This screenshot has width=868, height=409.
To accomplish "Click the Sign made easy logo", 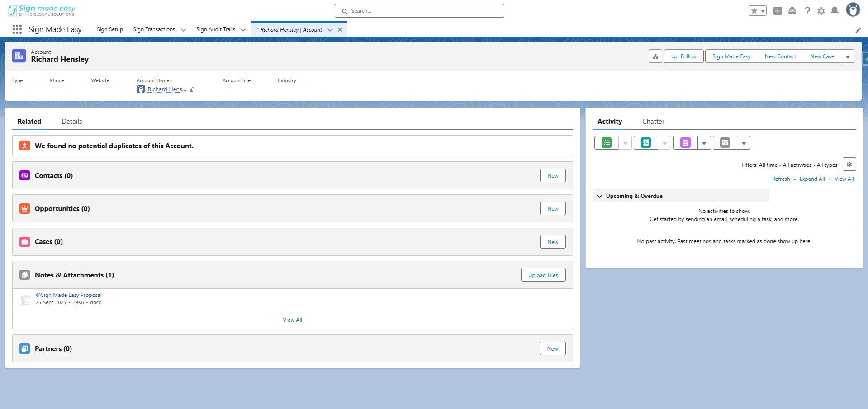I will tap(42, 10).
